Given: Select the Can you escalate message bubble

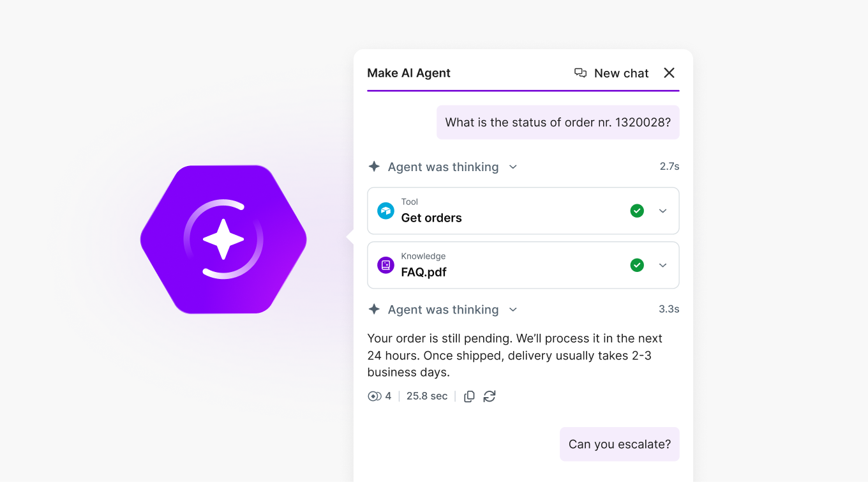Looking at the screenshot, I should 619,444.
